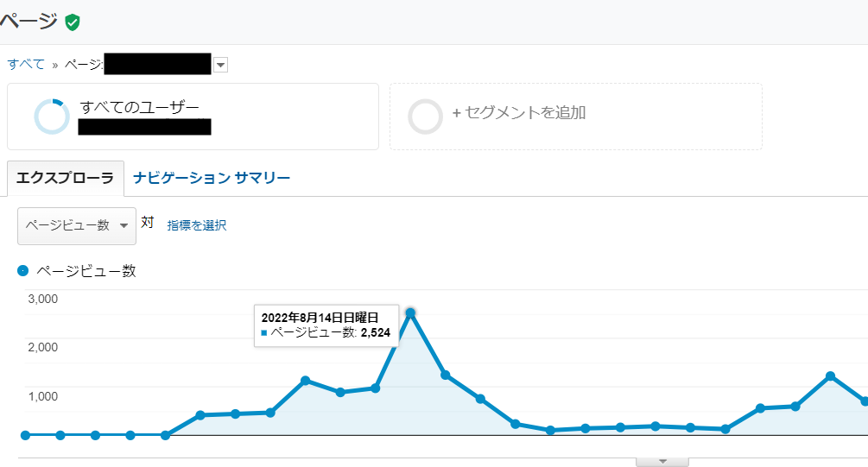Follow the すべて breadcrumb link
Screen dimensions: 868x467
26,64
